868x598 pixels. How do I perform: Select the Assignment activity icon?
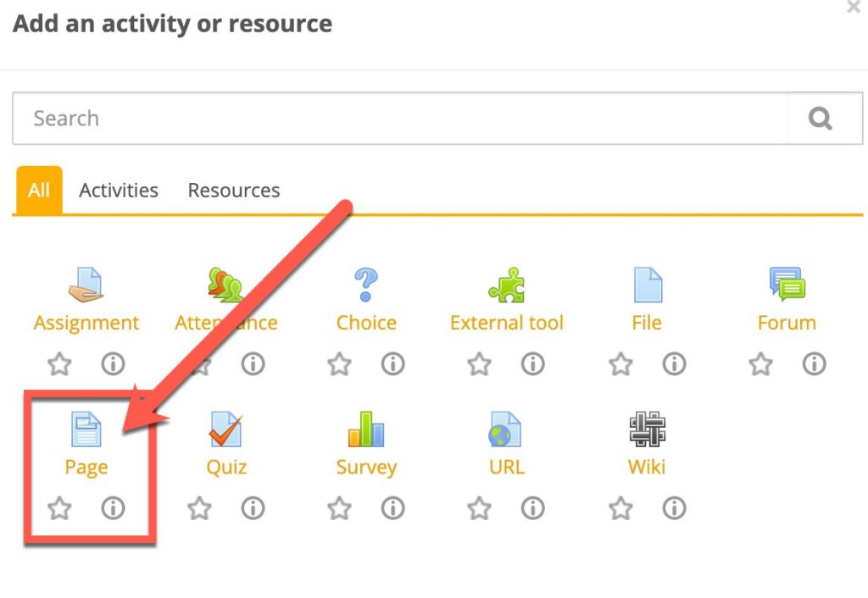point(86,285)
